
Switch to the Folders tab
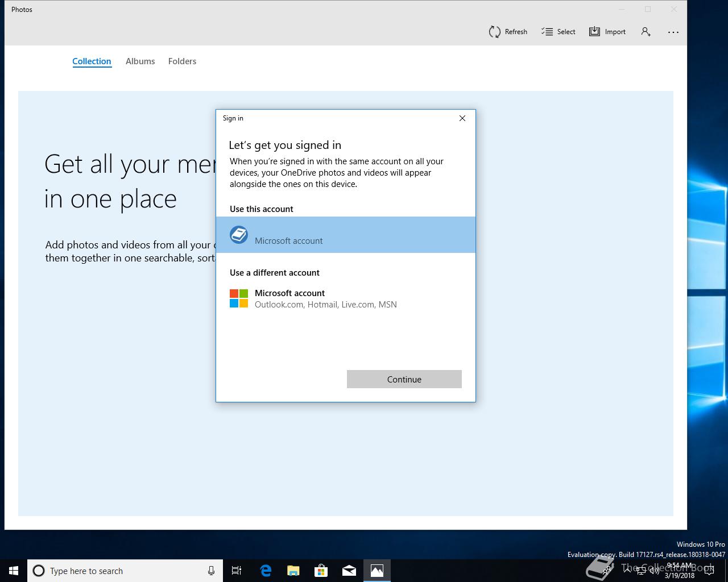coord(182,61)
